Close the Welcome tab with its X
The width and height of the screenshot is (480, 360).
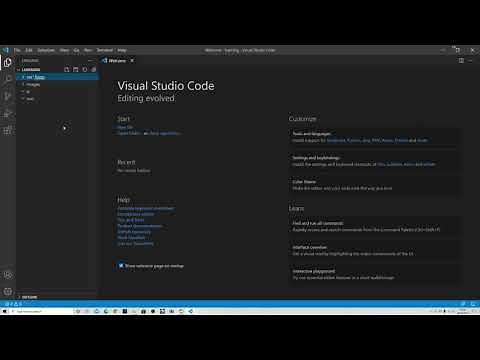132,60
